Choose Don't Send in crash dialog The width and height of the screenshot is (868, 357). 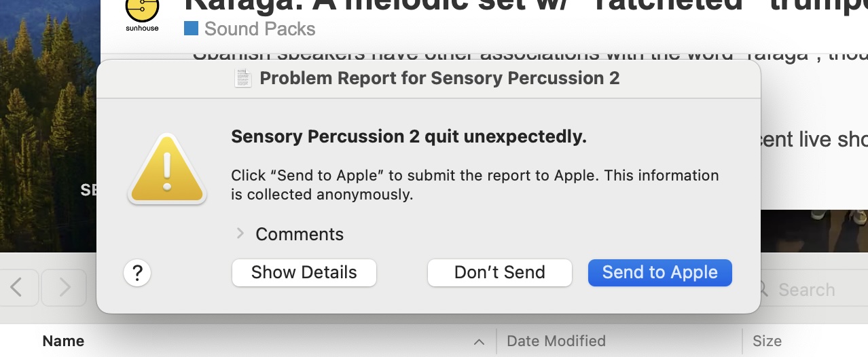499,273
